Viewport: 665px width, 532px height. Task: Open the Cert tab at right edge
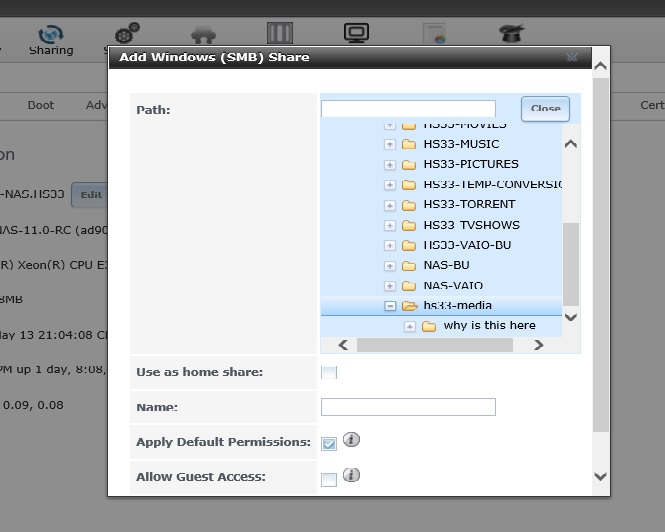coord(652,105)
